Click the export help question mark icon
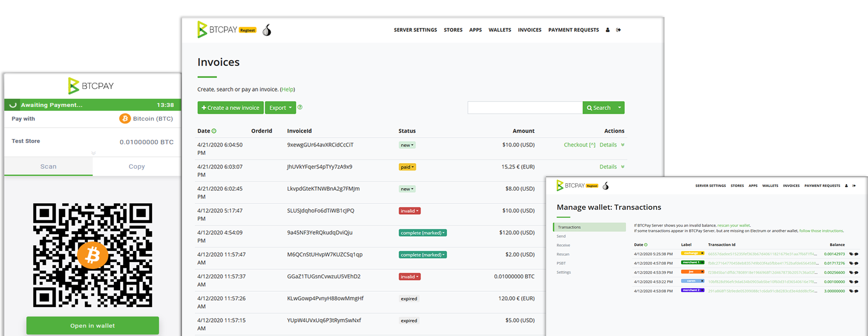The image size is (868, 336). (300, 107)
